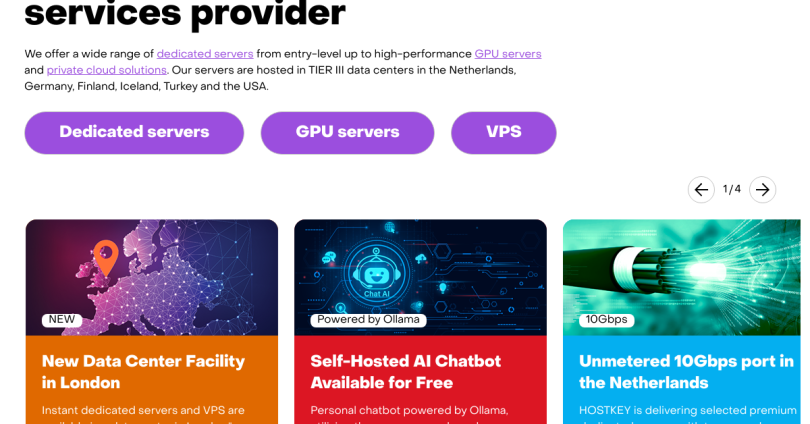Click the next slide arrow
This screenshot has width=810, height=424.
click(x=762, y=190)
